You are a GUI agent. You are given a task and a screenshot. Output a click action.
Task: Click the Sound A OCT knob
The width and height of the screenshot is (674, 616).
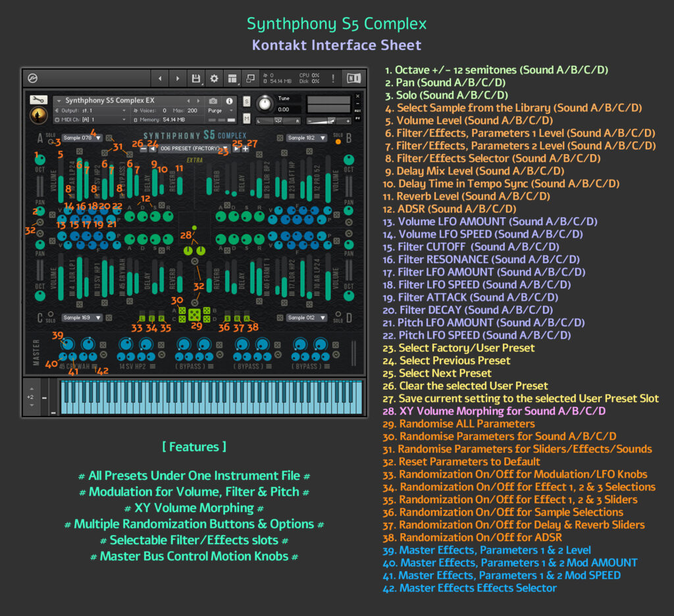[x=40, y=160]
